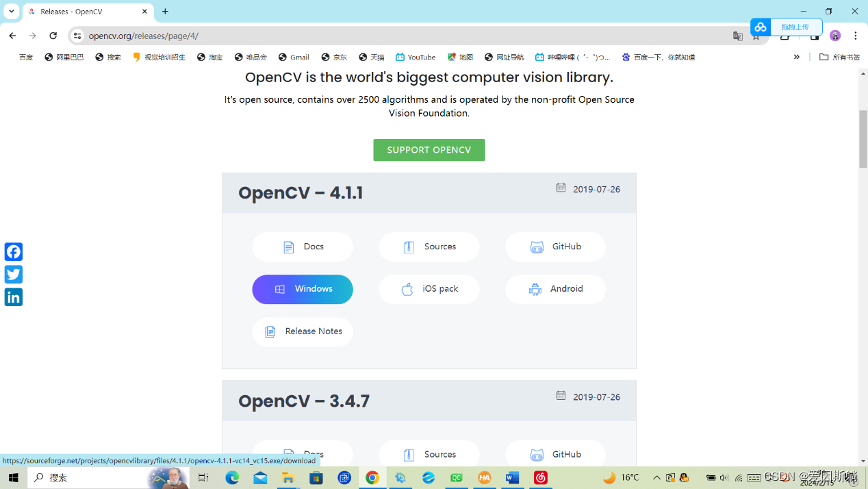Download the iOS pack for OpenCV 4.1.1
Viewport: 868px width, 489px height.
coord(429,289)
